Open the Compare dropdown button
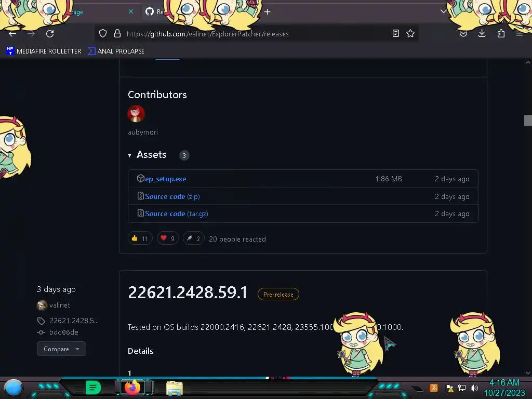The width and height of the screenshot is (532, 399). (x=61, y=349)
